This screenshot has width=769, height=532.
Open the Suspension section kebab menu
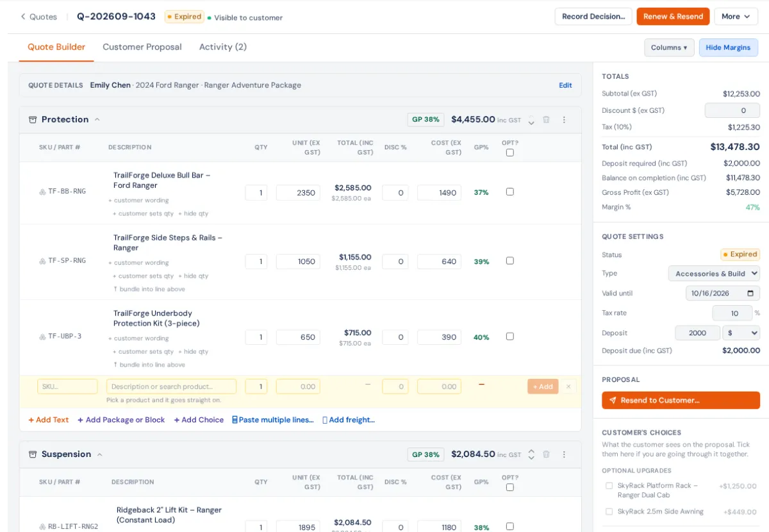564,454
